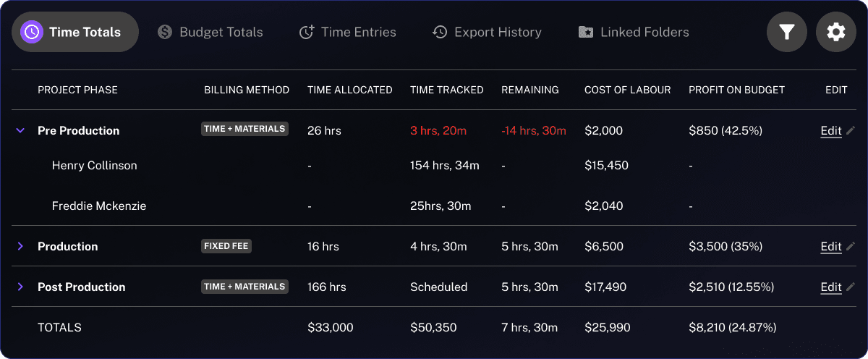Collapse the Pre Production phase
The height and width of the screenshot is (359, 868).
tap(20, 130)
